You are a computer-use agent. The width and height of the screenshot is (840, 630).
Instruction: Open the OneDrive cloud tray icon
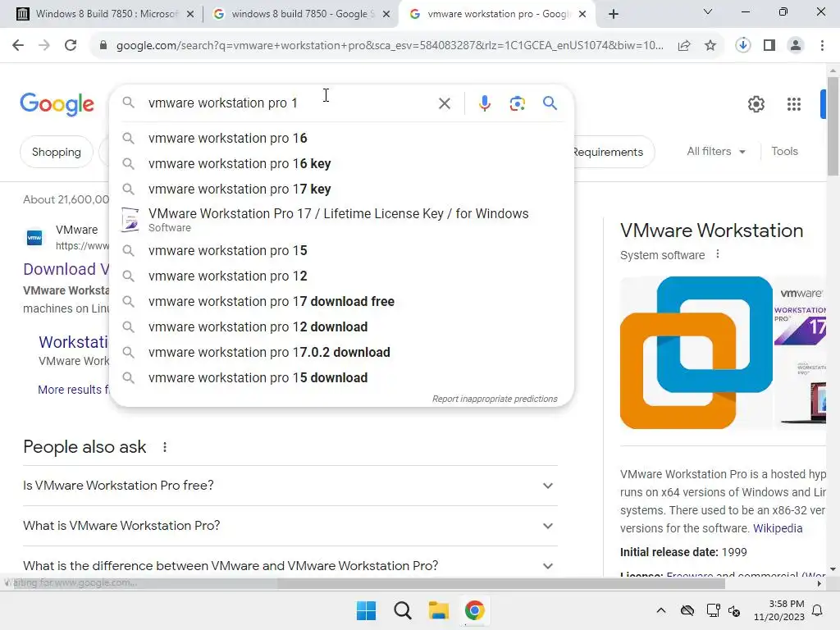point(687,610)
